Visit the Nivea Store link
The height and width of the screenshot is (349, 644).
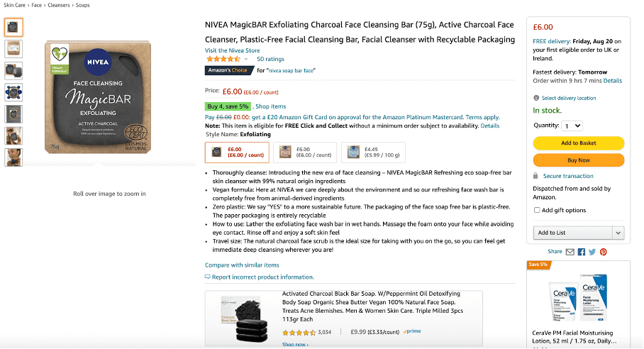[x=233, y=50]
